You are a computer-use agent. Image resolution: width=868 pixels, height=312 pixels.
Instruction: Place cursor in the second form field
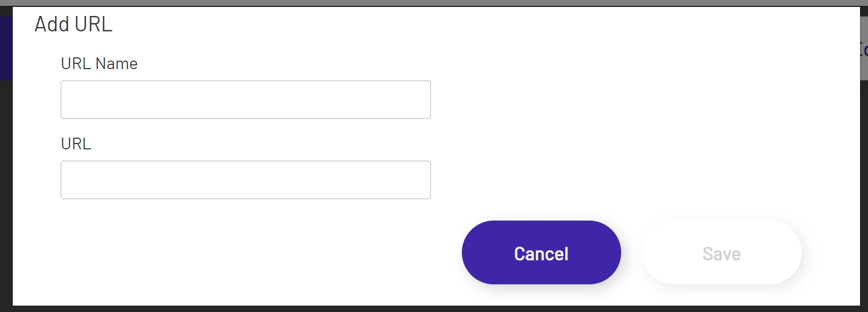coord(245,180)
